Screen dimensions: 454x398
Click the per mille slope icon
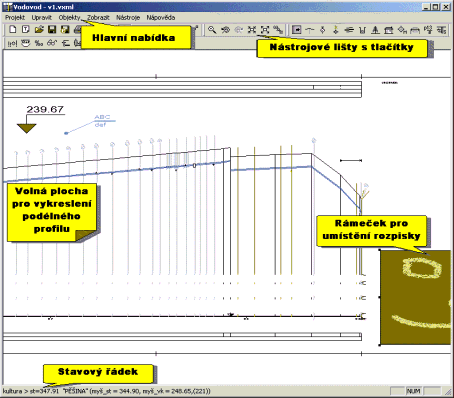click(39, 43)
